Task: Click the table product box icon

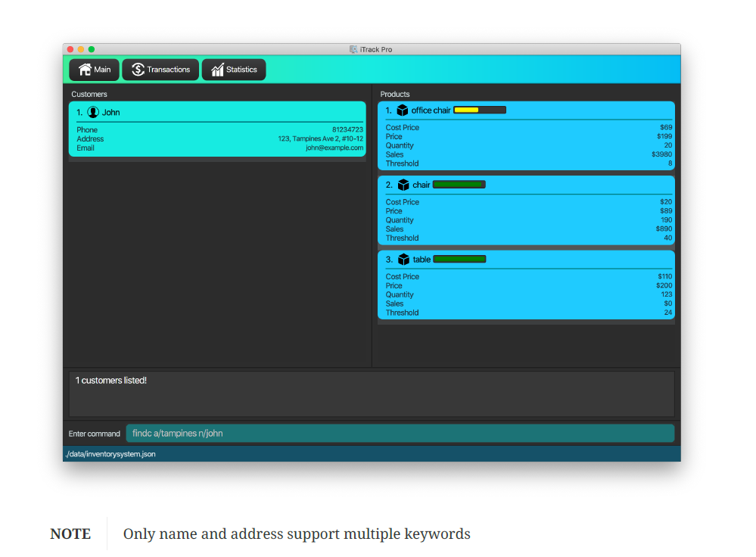Action: point(403,260)
